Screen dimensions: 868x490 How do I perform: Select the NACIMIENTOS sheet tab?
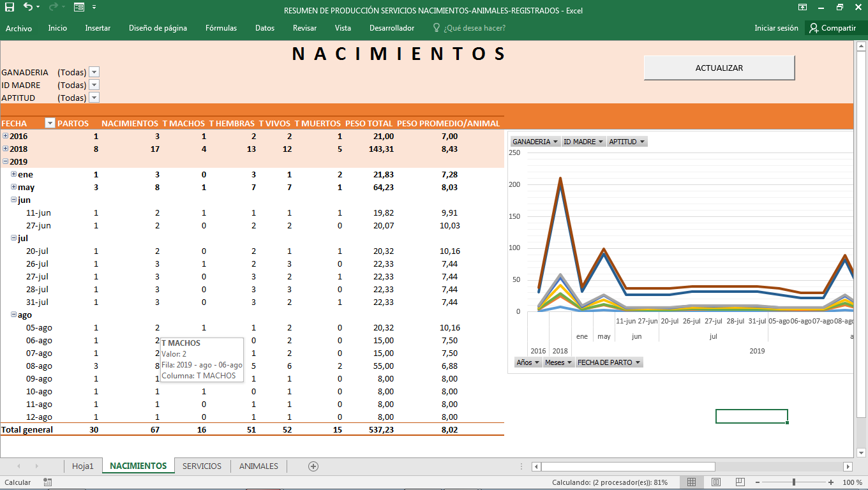pyautogui.click(x=138, y=466)
